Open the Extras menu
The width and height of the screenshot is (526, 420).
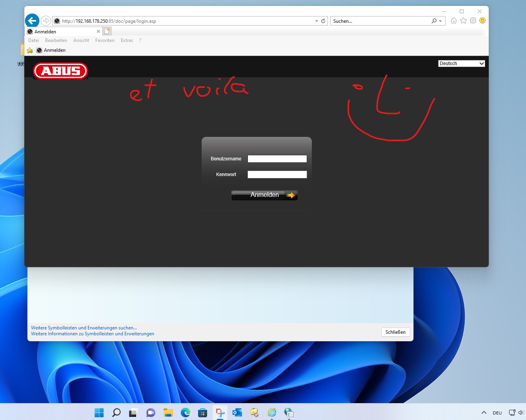[127, 40]
